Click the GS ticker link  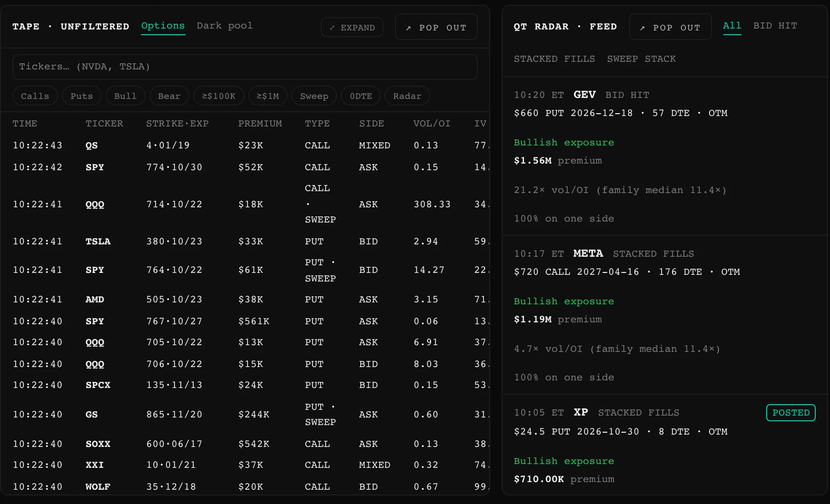(91, 415)
